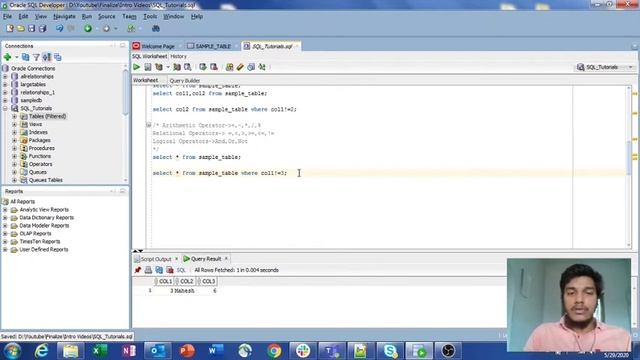Click the Save All icon in main toolbar
Viewport: 640px width, 360px height.
[42, 28]
